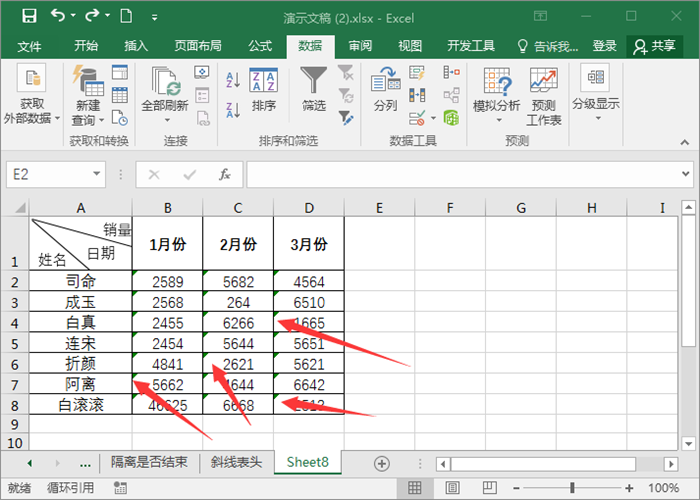Click the Flash Fill icon

[x=417, y=72]
